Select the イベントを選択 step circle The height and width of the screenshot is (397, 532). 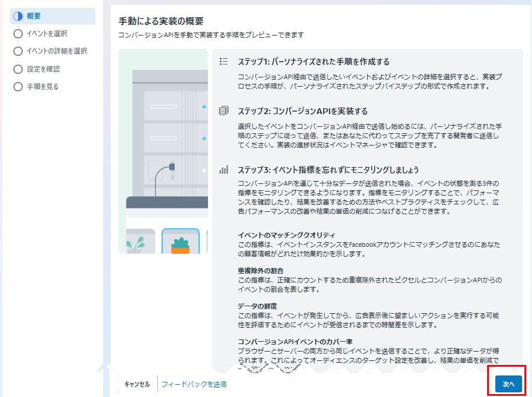pyautogui.click(x=18, y=34)
